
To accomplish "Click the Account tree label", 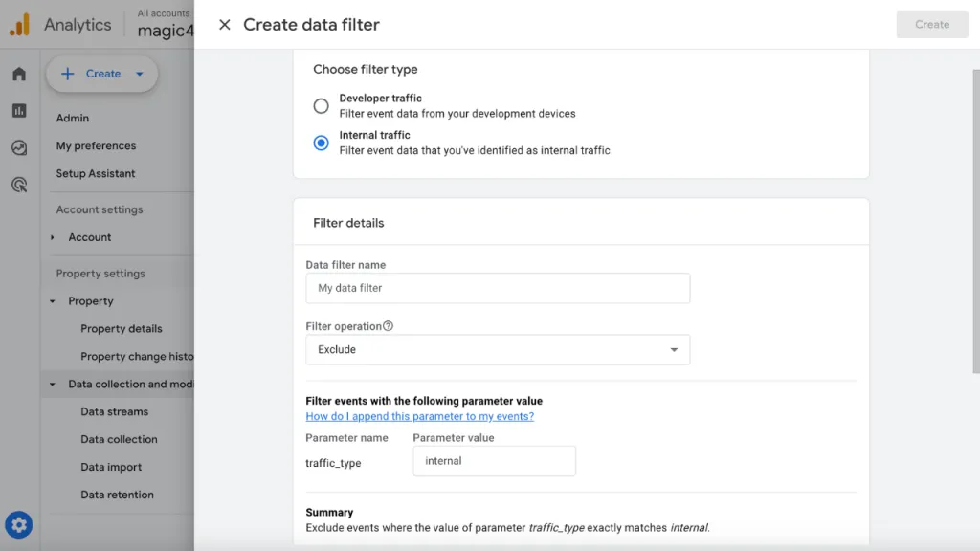I will [x=89, y=237].
